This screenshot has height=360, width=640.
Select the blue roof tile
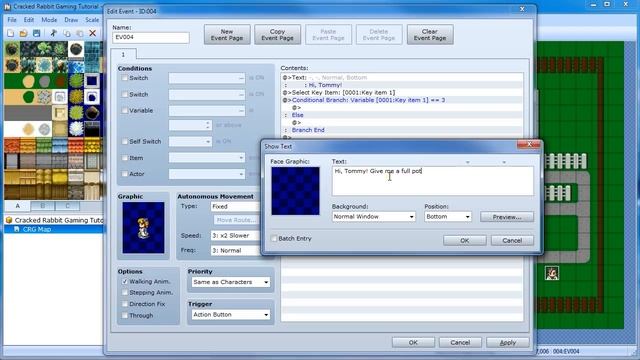pyautogui.click(x=60, y=145)
